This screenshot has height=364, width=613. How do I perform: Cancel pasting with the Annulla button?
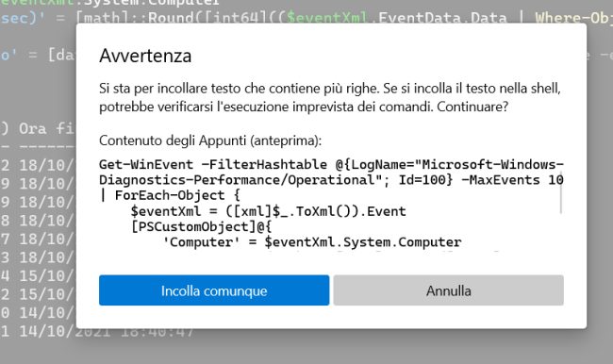[448, 290]
